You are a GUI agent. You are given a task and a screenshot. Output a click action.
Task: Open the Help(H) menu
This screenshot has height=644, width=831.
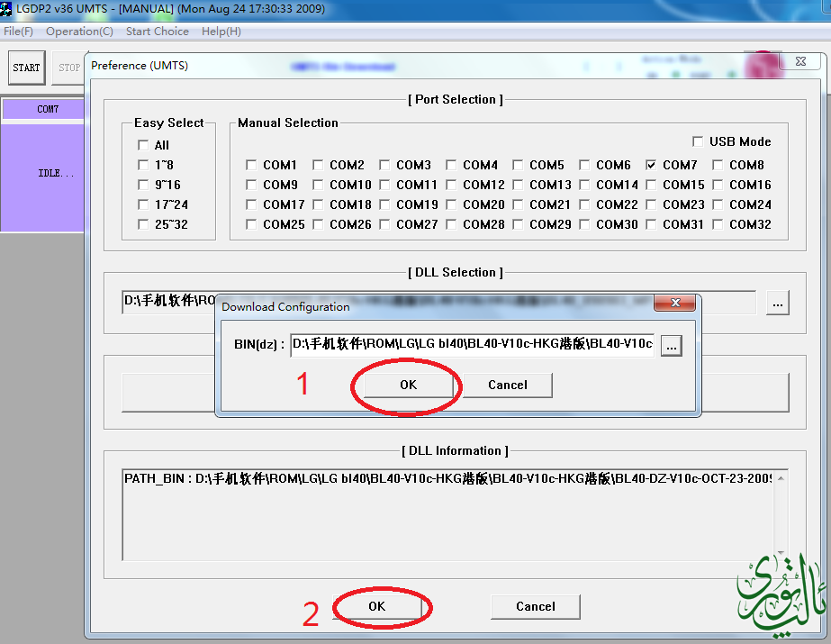221,32
